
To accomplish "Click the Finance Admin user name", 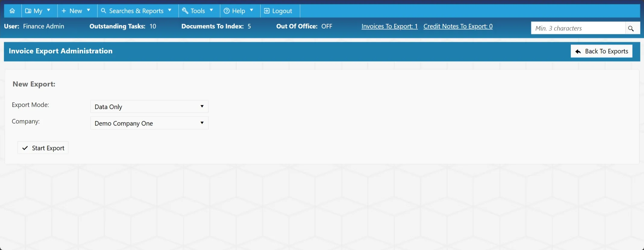I will [x=44, y=26].
